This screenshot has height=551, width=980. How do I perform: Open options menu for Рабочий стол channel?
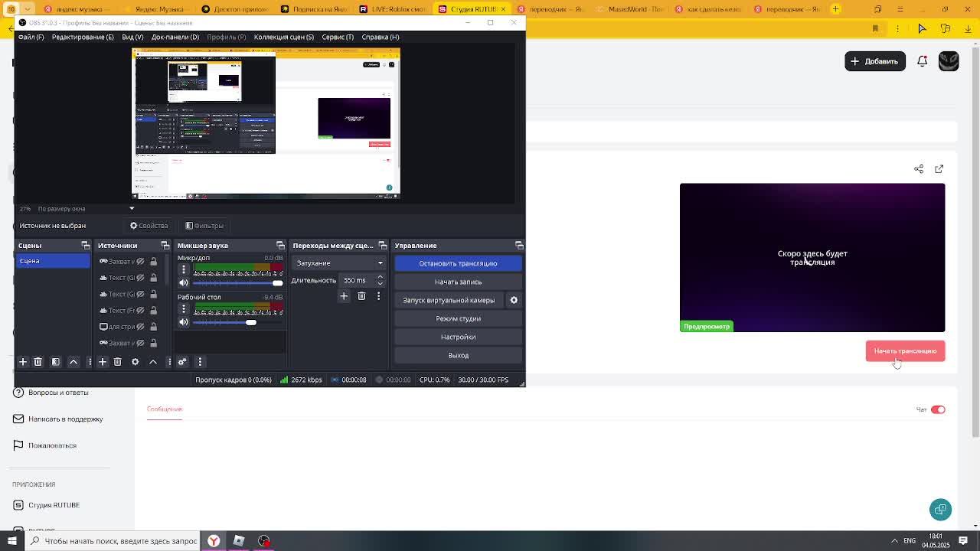click(x=184, y=308)
